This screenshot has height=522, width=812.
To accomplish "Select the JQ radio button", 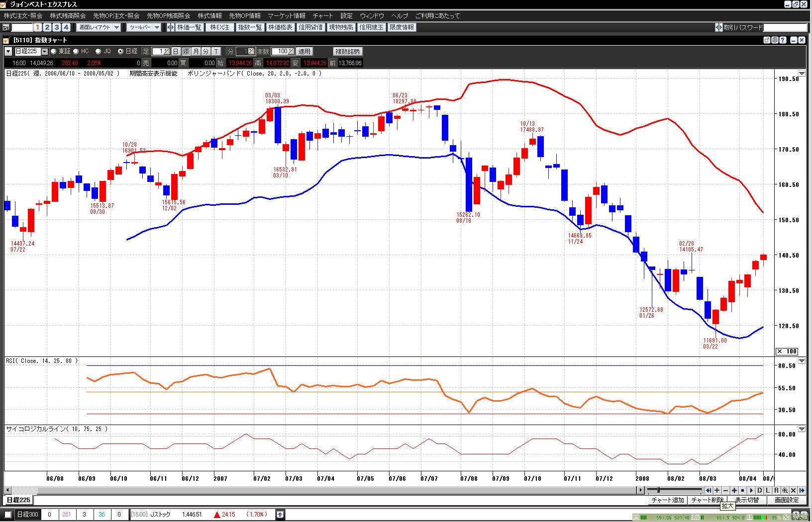I will [98, 51].
